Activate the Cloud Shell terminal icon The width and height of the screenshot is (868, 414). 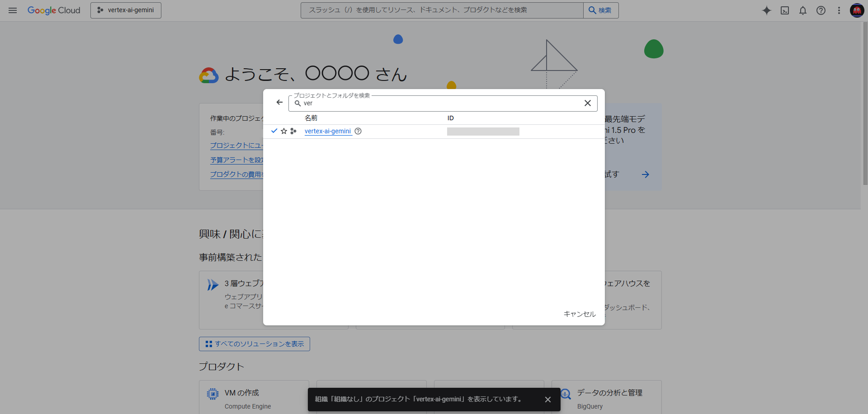[x=785, y=10]
